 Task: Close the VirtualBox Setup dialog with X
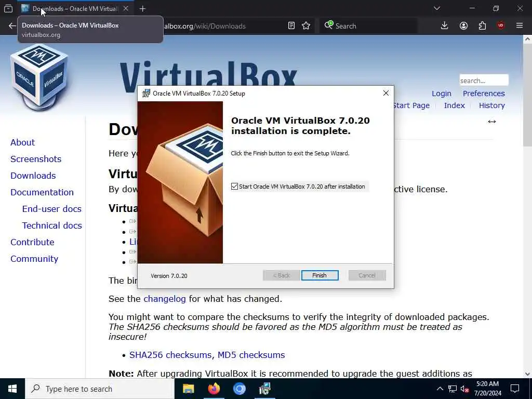pos(386,94)
